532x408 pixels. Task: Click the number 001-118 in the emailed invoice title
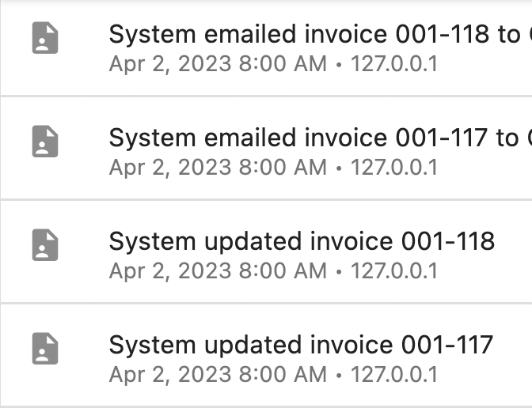pos(443,34)
